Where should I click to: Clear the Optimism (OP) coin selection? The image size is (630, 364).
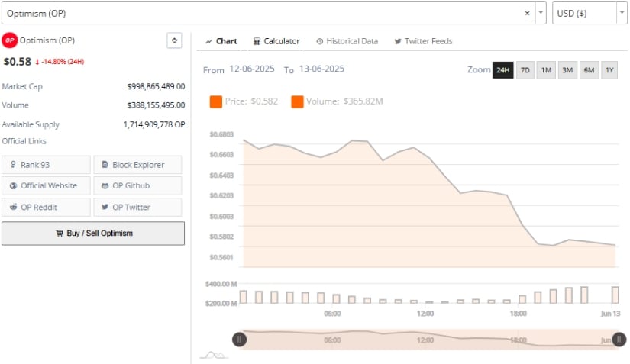click(527, 13)
